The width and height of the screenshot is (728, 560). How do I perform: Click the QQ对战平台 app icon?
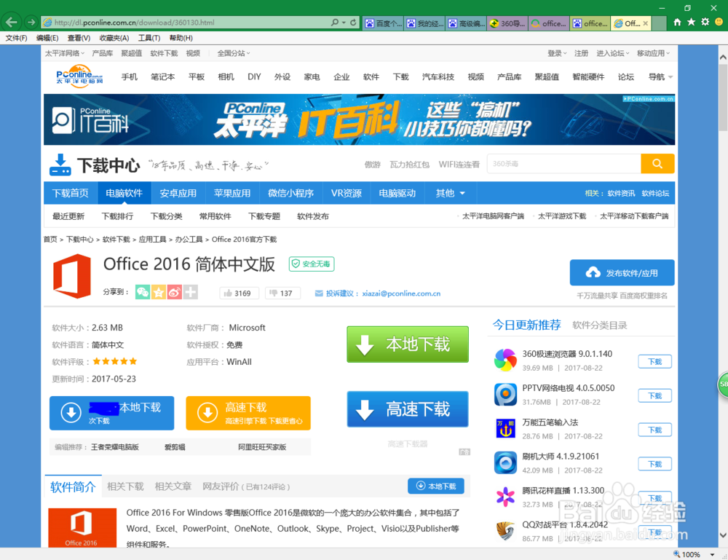coord(505,531)
